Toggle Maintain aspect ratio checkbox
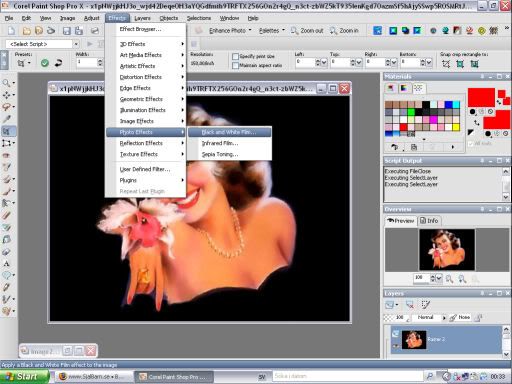This screenshot has height=384, width=512. (x=235, y=65)
